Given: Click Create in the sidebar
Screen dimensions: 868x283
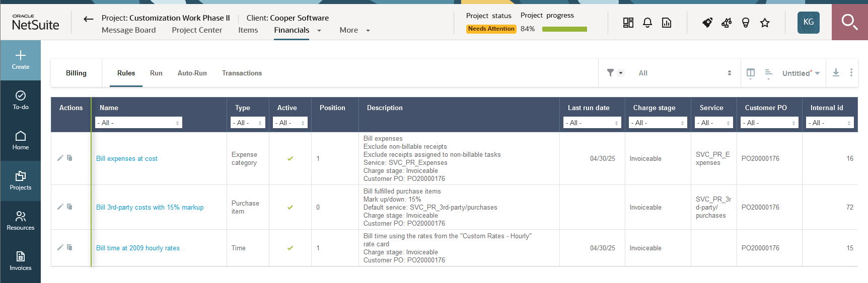Looking at the screenshot, I should click(21, 60).
